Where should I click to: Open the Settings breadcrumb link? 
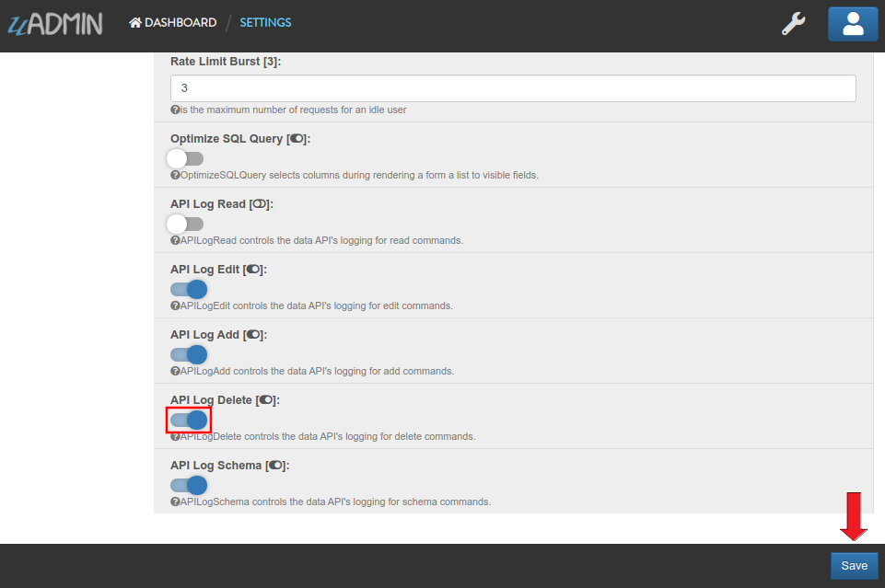tap(265, 23)
